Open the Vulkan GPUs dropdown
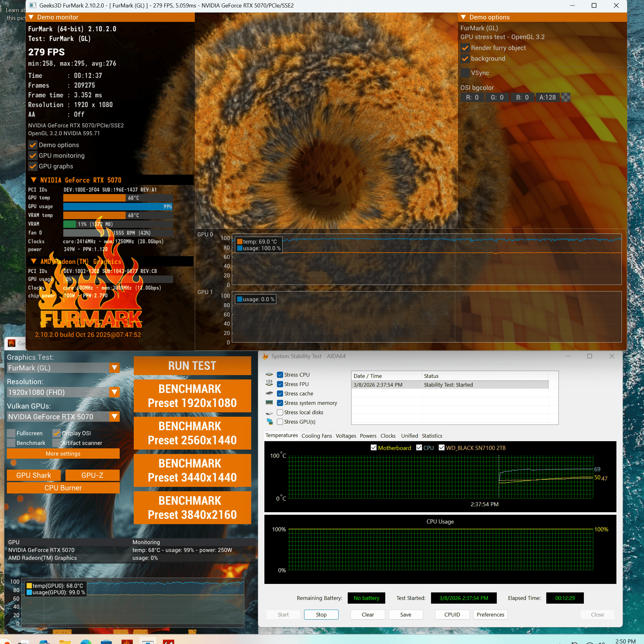The width and height of the screenshot is (644, 644). pyautogui.click(x=114, y=417)
